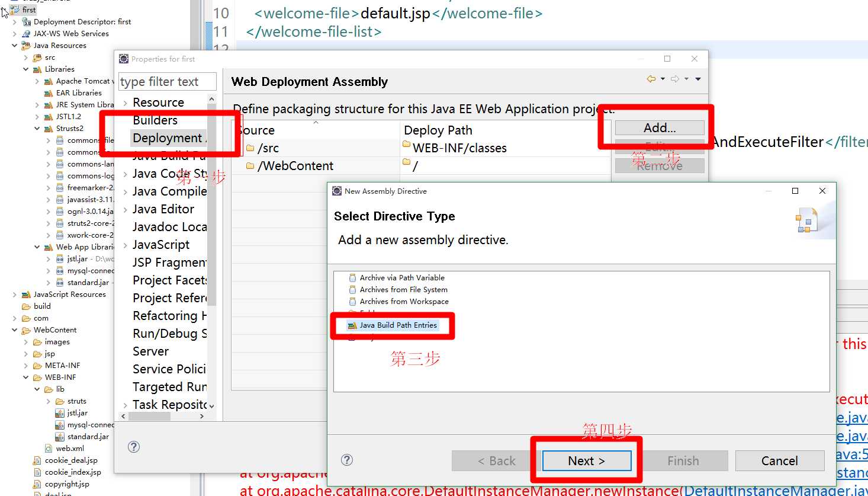Open JSP Fragment properties page
The image size is (868, 496).
(169, 263)
